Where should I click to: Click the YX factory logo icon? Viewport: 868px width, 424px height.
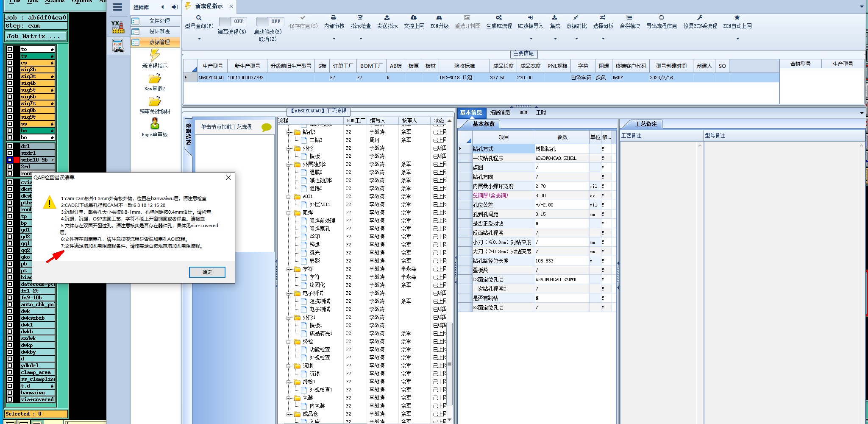(117, 27)
